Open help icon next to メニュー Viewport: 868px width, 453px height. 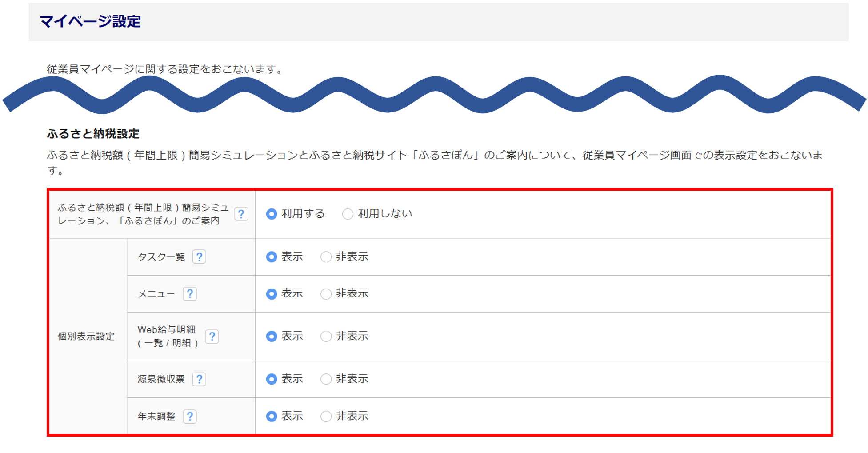190,294
